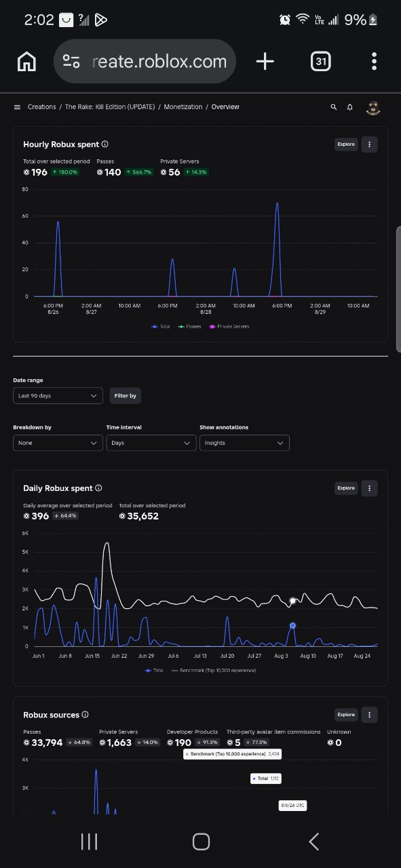The image size is (401, 868).
Task: Click the Filter by button
Action: 126,395
